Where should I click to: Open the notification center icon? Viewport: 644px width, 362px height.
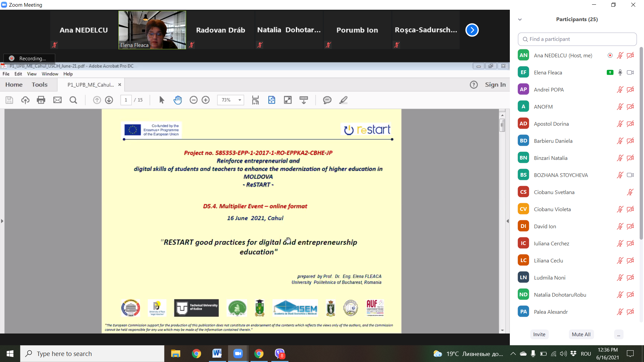[630, 354]
